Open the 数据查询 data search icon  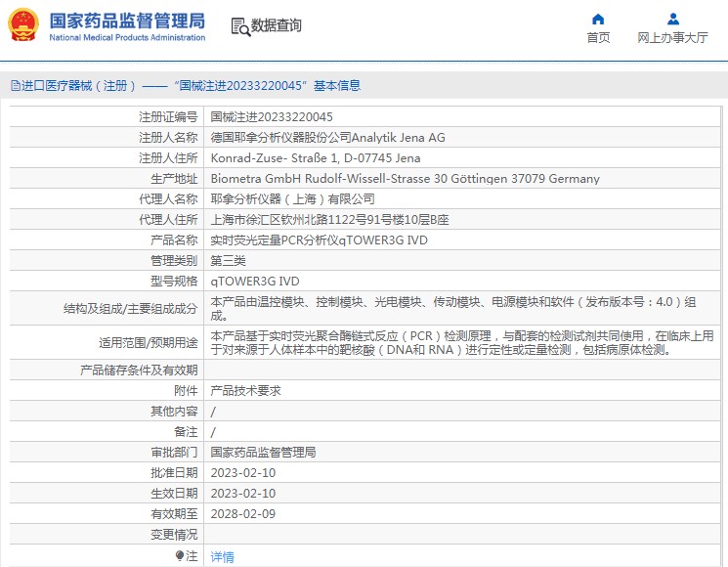pyautogui.click(x=240, y=26)
